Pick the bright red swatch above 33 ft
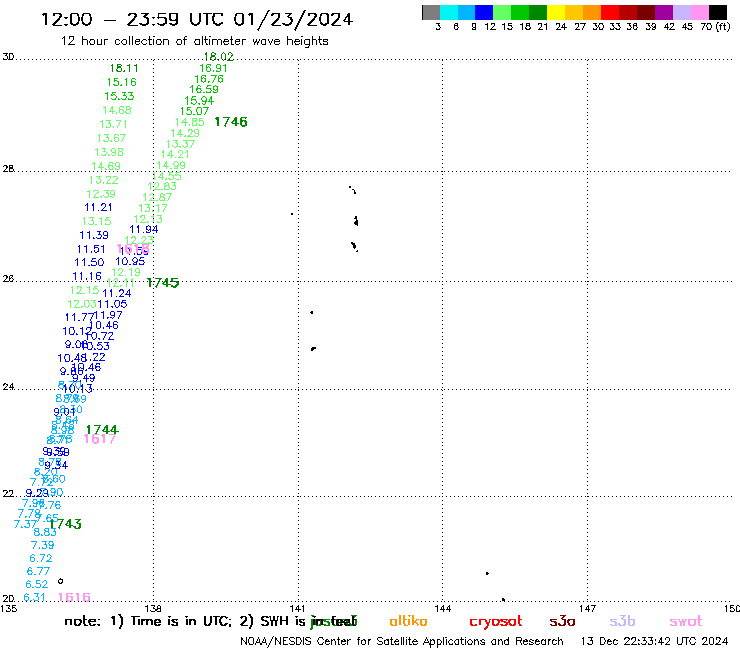740x650 pixels. 610,12
